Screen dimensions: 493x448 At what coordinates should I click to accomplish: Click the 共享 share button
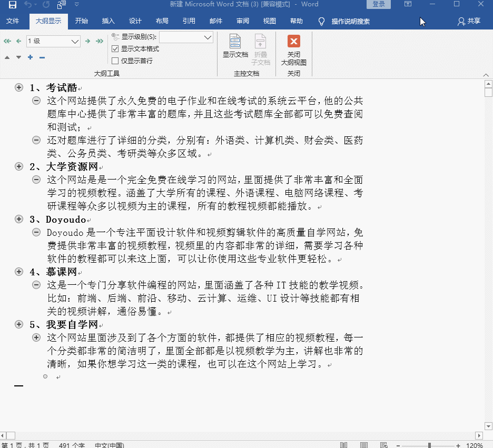click(469, 21)
